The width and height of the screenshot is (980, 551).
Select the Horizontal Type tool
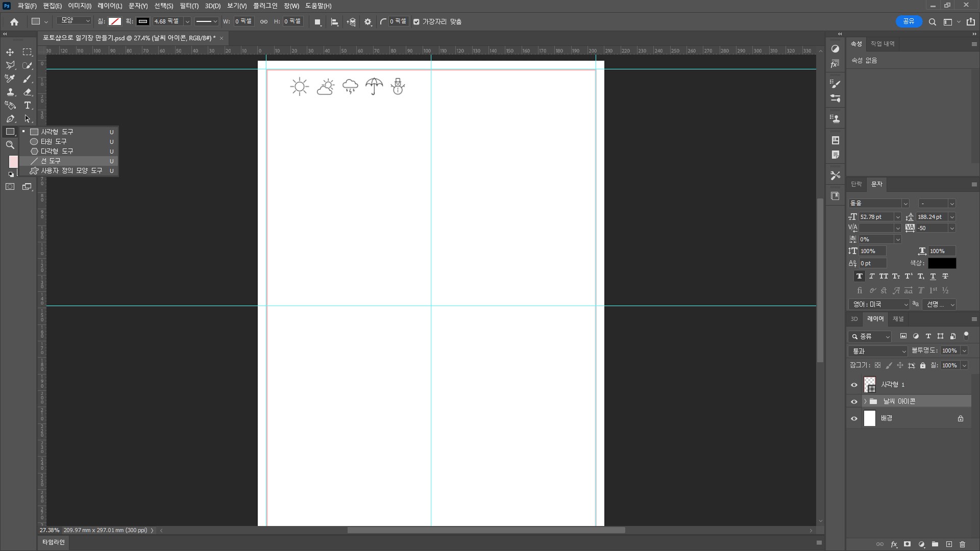pos(28,105)
